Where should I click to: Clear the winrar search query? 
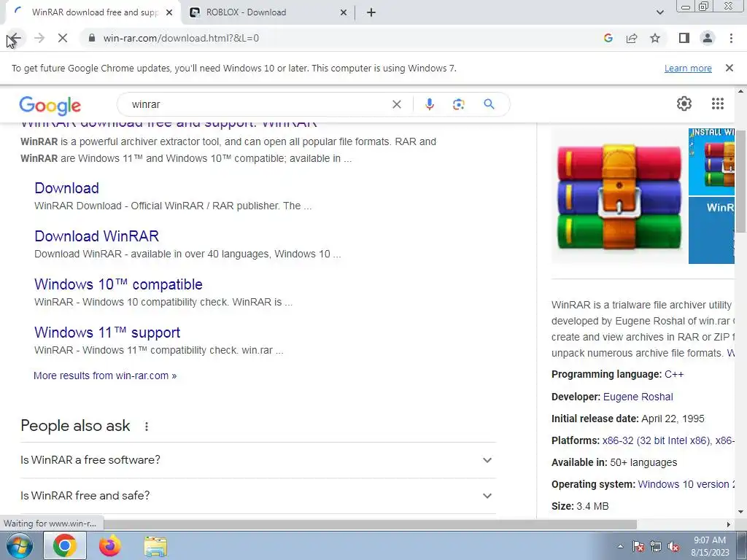pos(396,104)
